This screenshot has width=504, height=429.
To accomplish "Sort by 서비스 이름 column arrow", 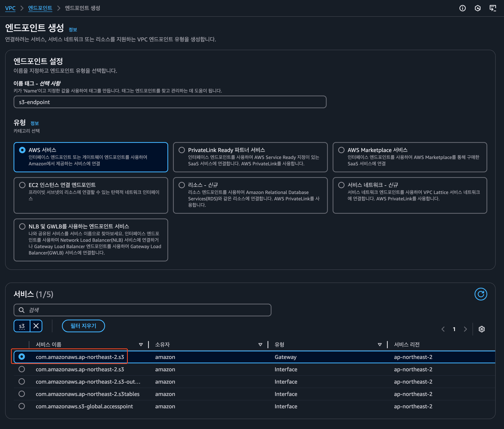I will (x=141, y=345).
